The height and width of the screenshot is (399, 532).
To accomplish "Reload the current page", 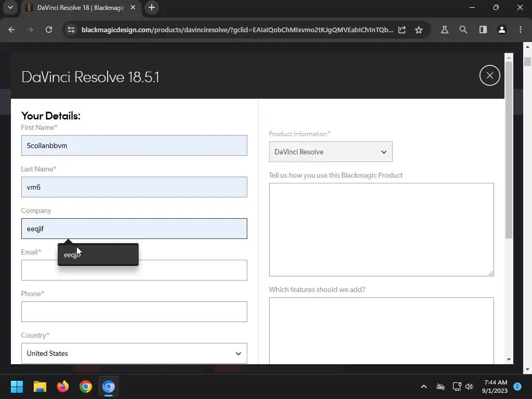I will pyautogui.click(x=49, y=30).
